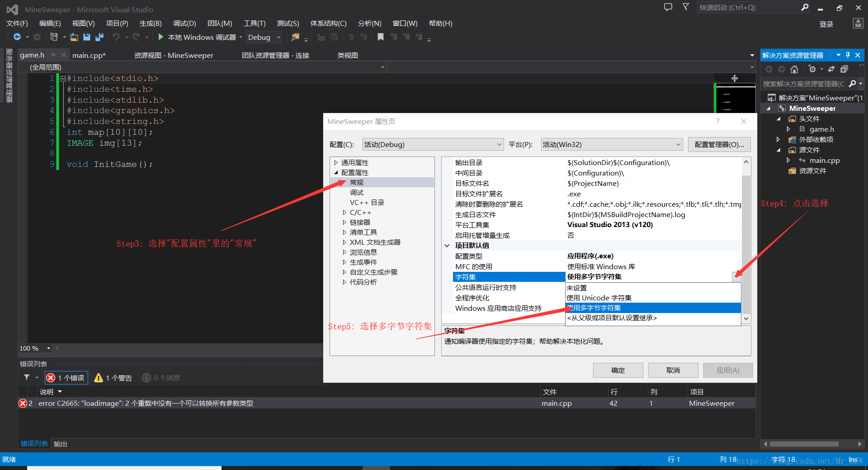Screen dimensions: 868x470
Task: Select 使用 Unicode 字符集 option
Action: (x=653, y=298)
